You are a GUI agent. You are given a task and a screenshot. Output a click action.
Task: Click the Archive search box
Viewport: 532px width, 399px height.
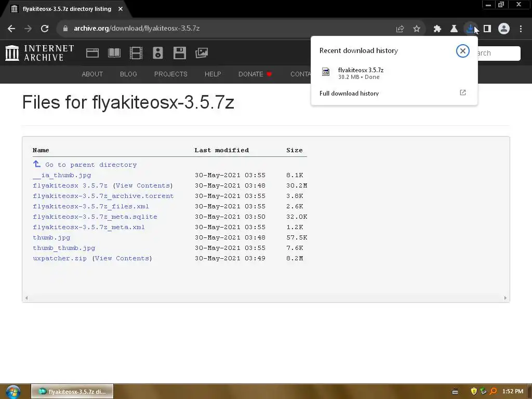[x=499, y=54]
